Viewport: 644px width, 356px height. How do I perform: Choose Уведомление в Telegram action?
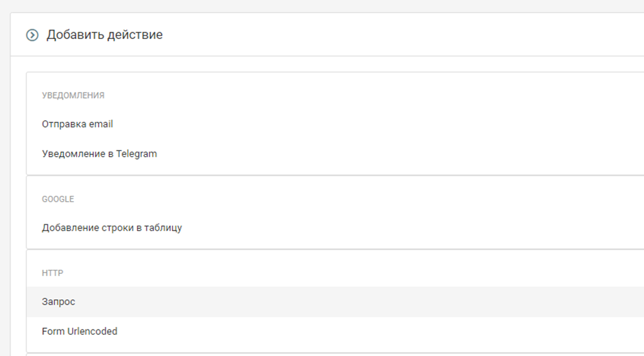pyautogui.click(x=99, y=154)
